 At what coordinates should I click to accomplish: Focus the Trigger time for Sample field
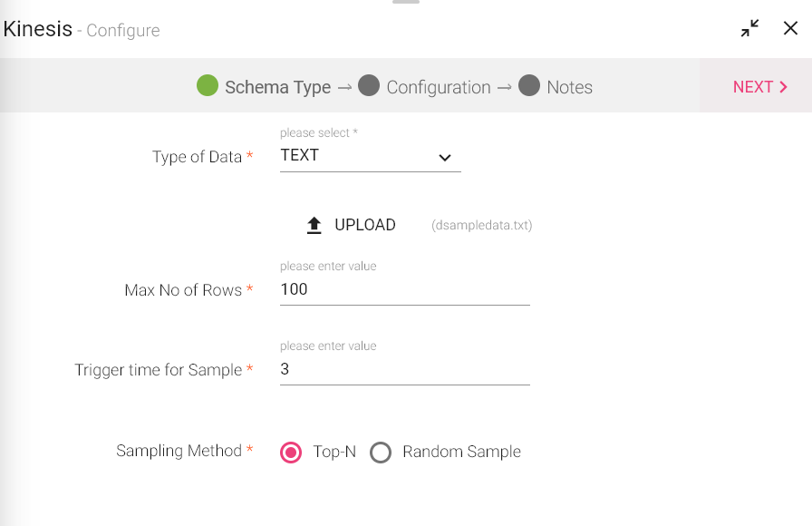click(x=404, y=370)
